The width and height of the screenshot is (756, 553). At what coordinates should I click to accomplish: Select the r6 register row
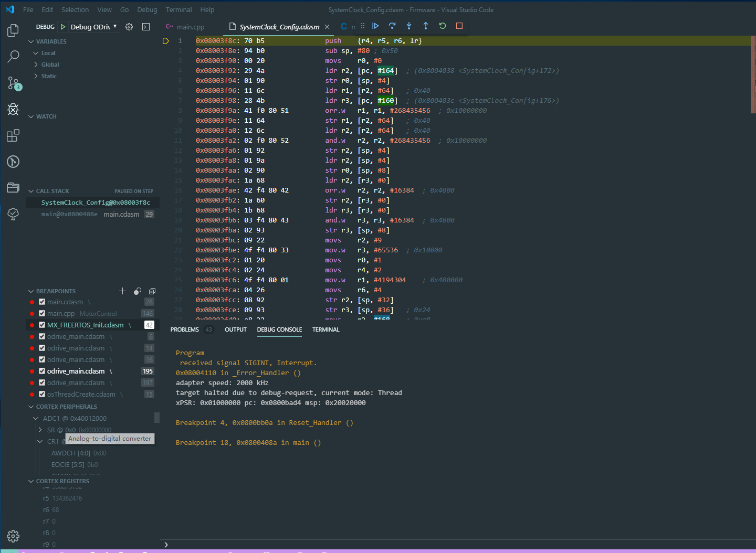click(x=51, y=509)
